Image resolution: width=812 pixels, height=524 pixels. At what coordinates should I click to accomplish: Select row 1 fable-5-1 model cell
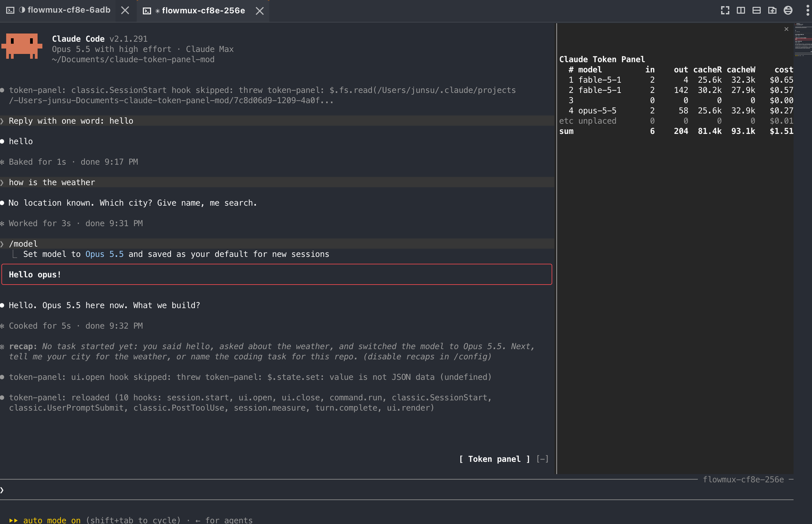tap(600, 80)
